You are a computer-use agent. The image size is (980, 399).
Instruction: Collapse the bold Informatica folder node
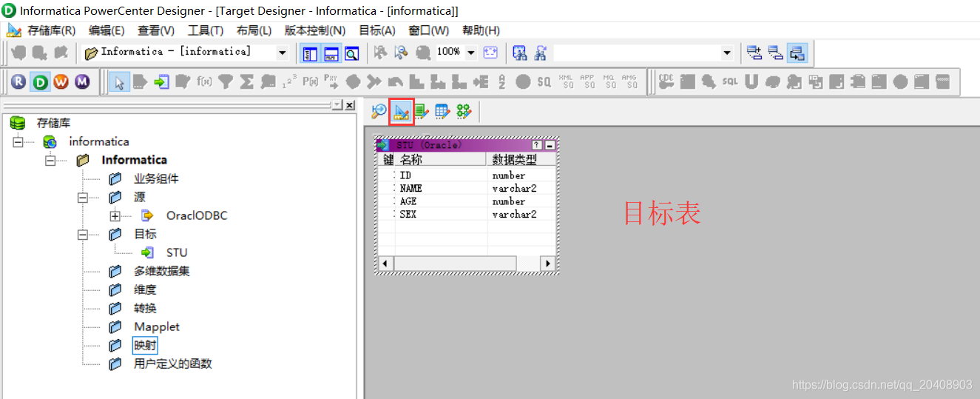tap(50, 160)
